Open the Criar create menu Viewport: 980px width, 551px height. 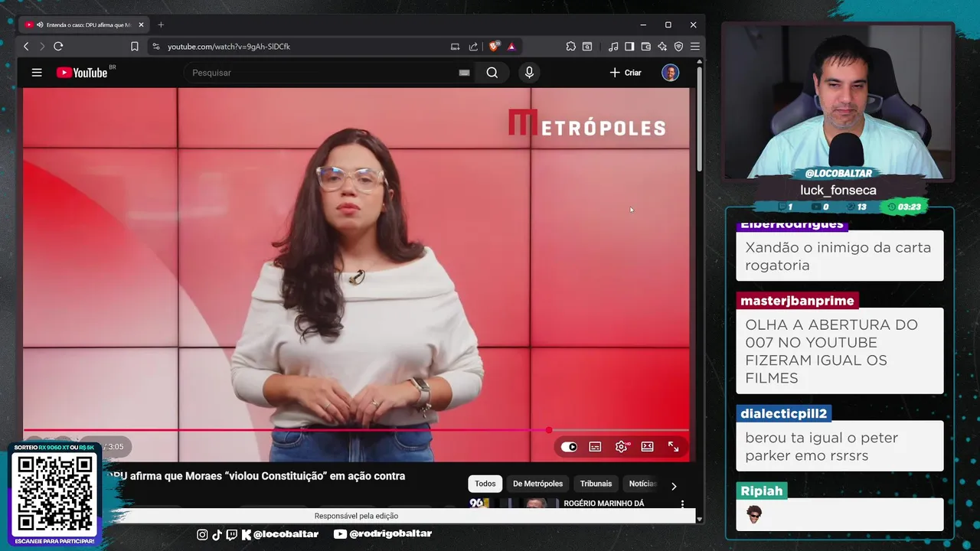click(x=626, y=73)
